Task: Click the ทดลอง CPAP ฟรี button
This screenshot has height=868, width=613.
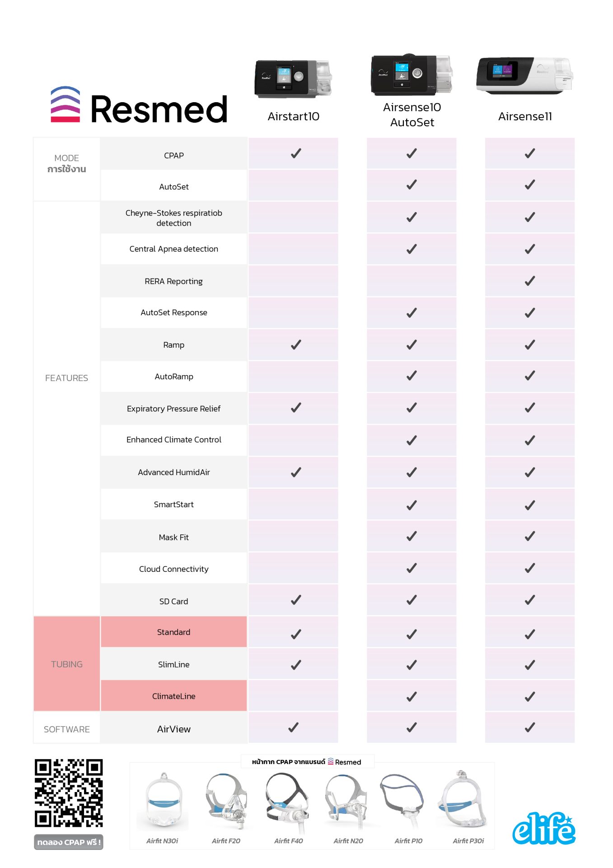Action: pyautogui.click(x=69, y=842)
